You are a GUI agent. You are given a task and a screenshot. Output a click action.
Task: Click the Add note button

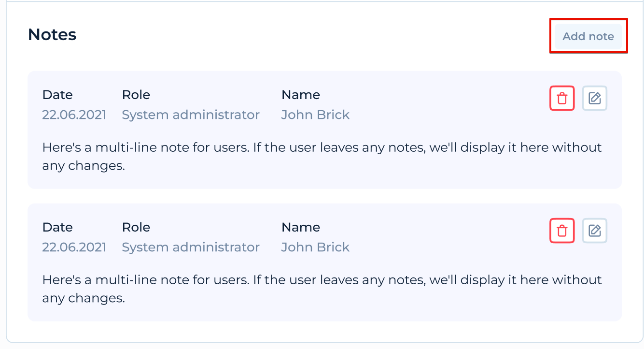[x=588, y=36]
